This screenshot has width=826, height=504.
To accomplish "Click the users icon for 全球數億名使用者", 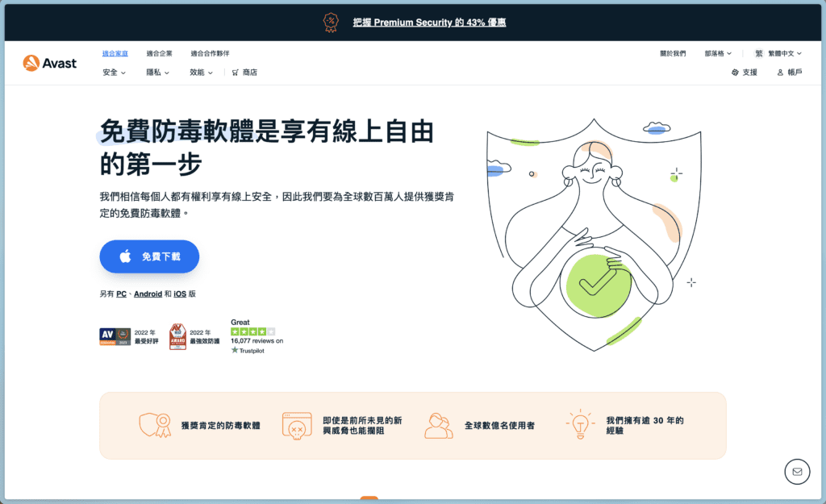I will point(439,425).
